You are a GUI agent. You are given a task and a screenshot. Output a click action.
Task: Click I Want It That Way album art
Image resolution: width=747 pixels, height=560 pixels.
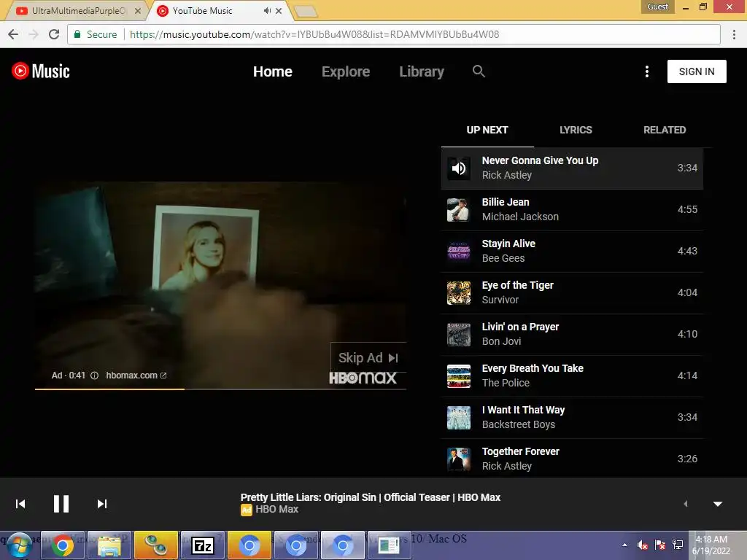click(x=459, y=417)
